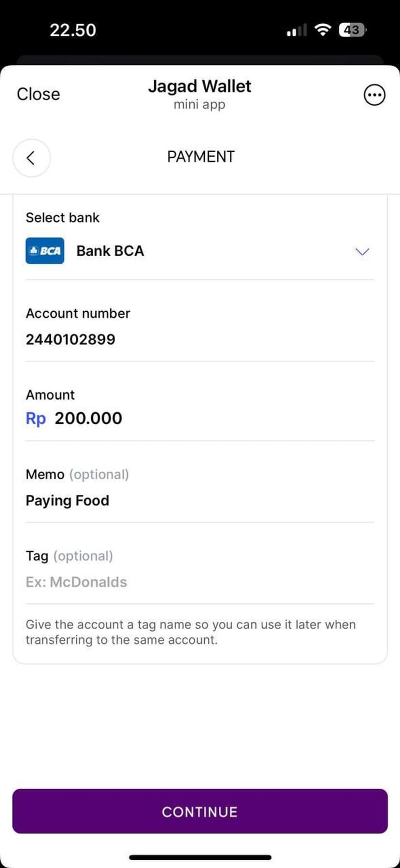Screen dimensions: 400x868
Task: Tap the 22.50 clock in status bar
Action: [x=73, y=30]
